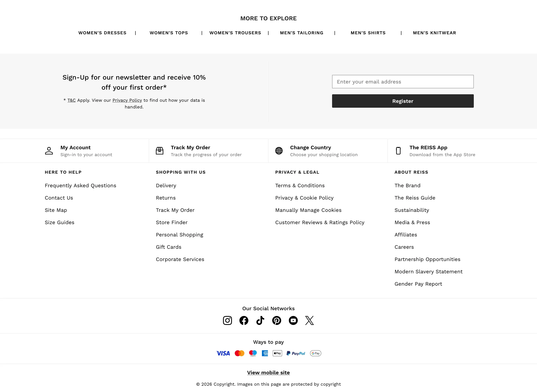Click the Track My Order parcel icon

pyautogui.click(x=160, y=151)
